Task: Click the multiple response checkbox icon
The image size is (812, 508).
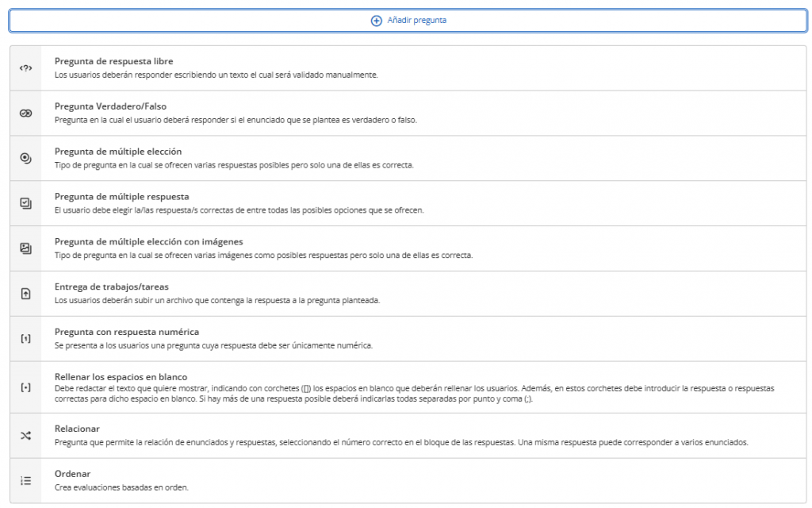Action: point(25,203)
